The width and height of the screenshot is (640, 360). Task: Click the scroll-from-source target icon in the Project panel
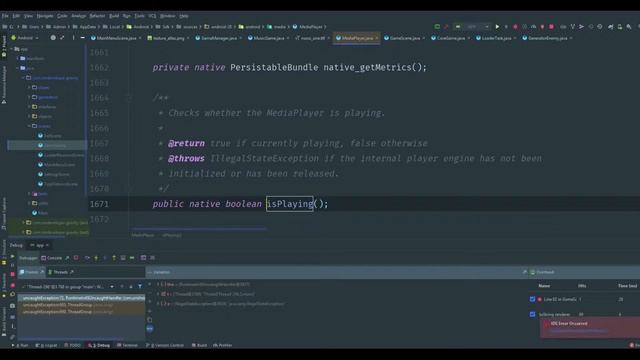click(53, 38)
